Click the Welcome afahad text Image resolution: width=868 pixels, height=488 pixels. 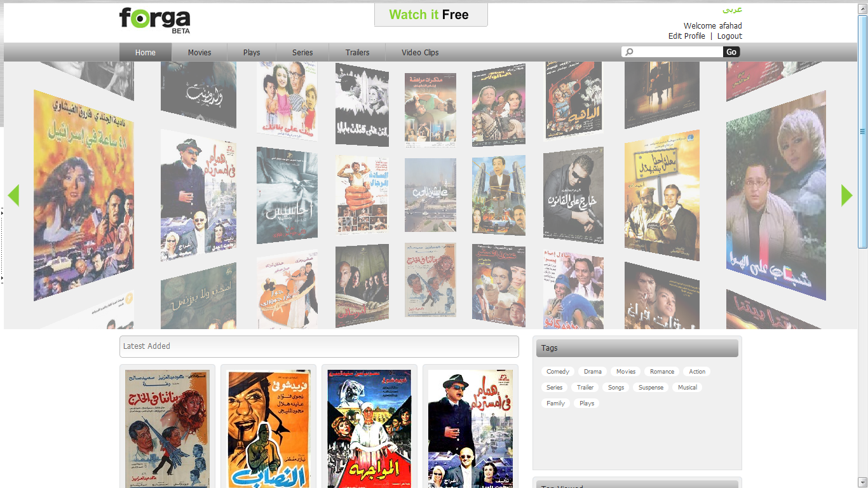[713, 26]
